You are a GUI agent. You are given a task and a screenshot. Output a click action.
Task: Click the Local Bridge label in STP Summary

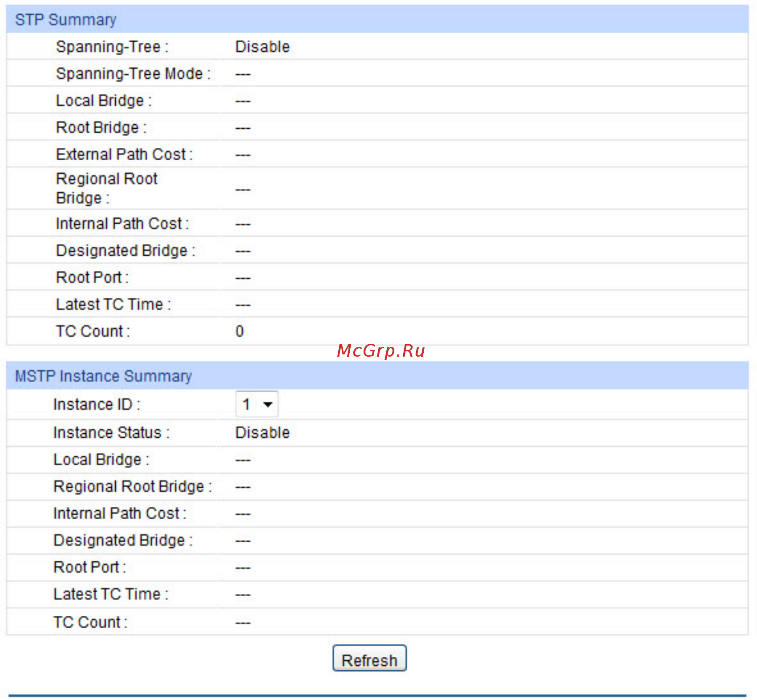tap(104, 101)
